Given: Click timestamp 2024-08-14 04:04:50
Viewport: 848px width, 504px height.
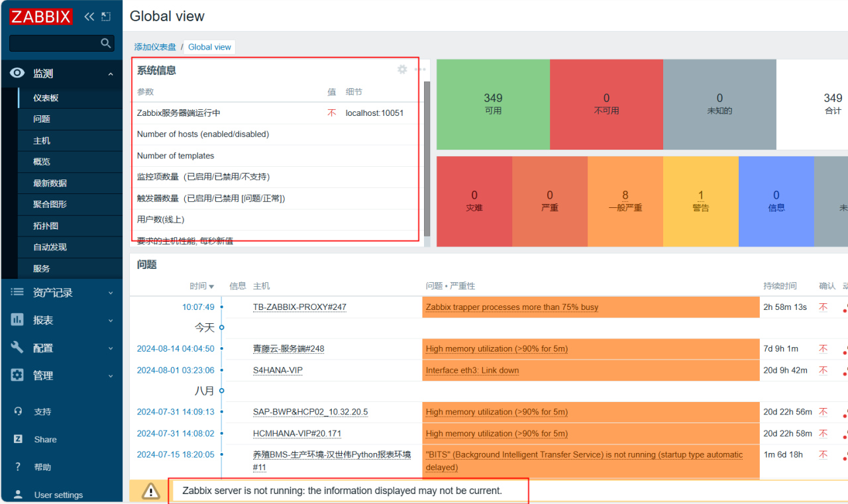Looking at the screenshot, I should 176,348.
